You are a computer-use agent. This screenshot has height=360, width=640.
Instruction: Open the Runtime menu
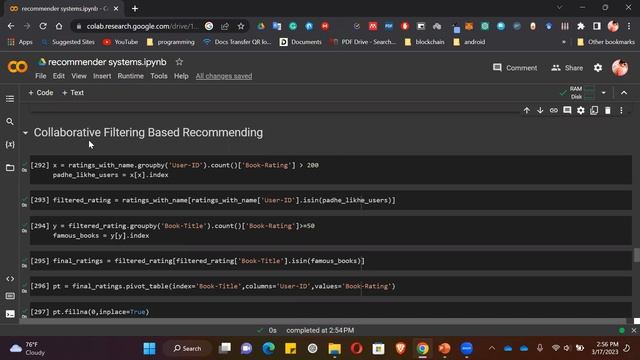[131, 76]
